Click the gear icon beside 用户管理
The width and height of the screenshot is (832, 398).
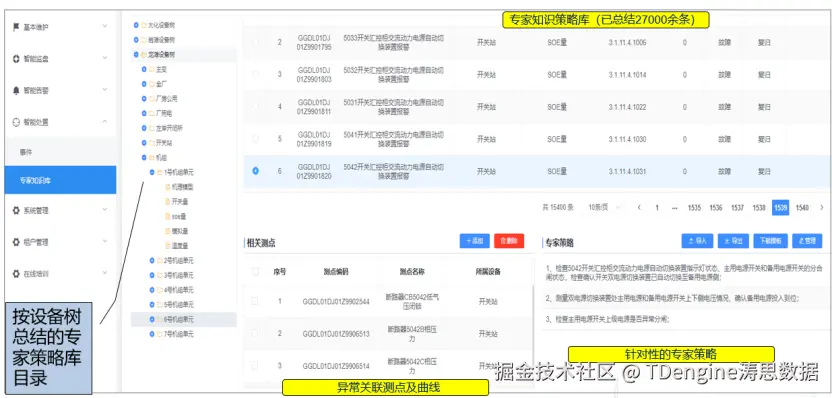(16, 242)
